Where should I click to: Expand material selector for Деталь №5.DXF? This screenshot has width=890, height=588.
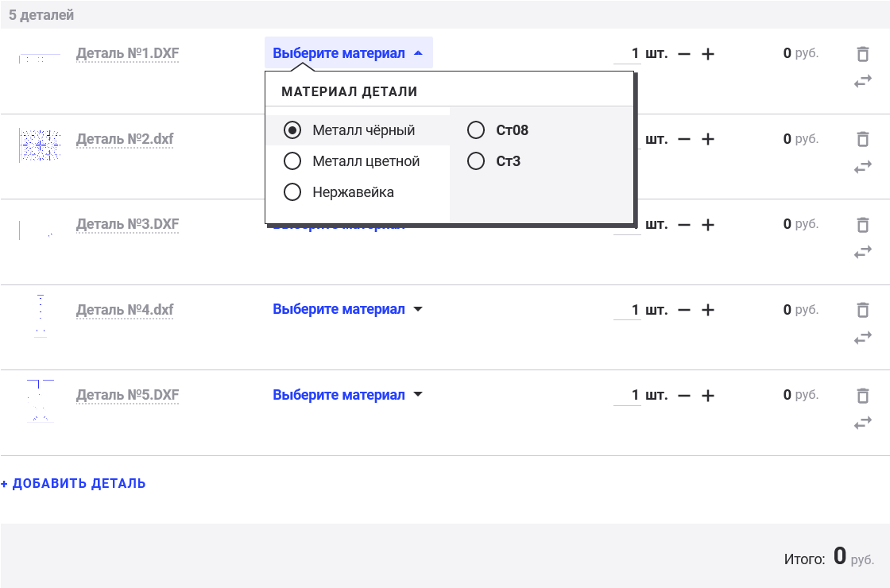(347, 395)
